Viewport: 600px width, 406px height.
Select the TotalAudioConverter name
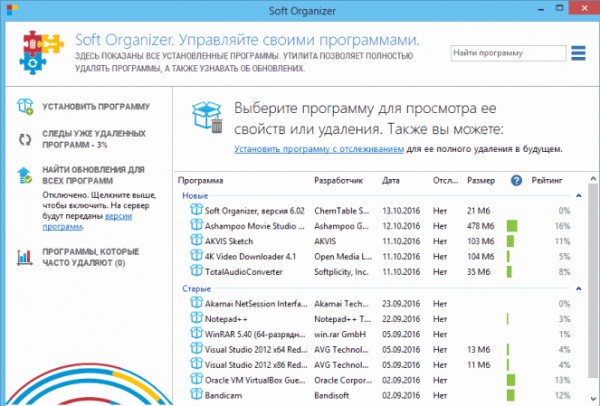[243, 272]
